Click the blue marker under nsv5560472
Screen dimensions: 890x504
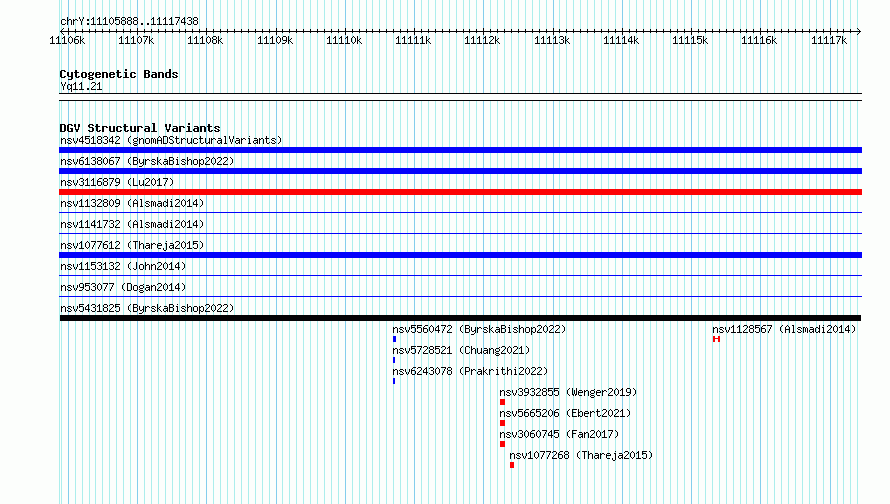(394, 339)
